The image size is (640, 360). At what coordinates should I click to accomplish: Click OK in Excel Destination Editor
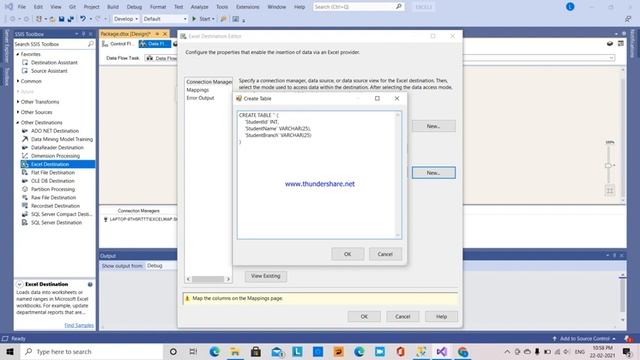click(364, 316)
